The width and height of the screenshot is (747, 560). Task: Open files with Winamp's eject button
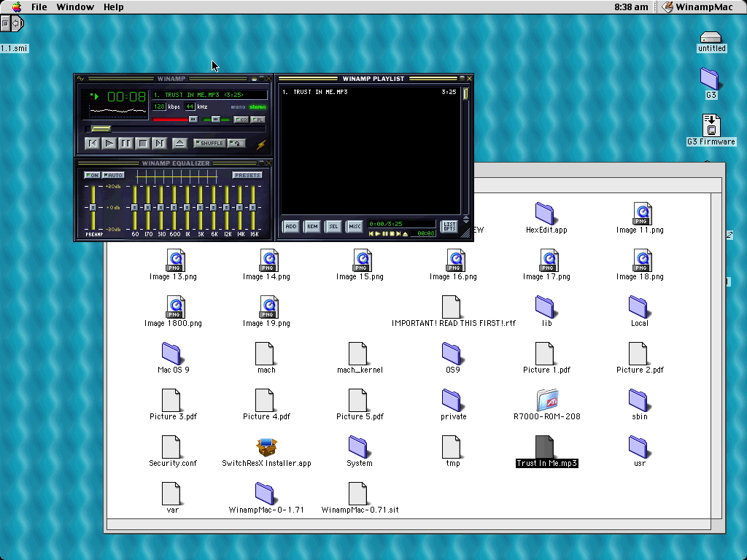[x=179, y=143]
